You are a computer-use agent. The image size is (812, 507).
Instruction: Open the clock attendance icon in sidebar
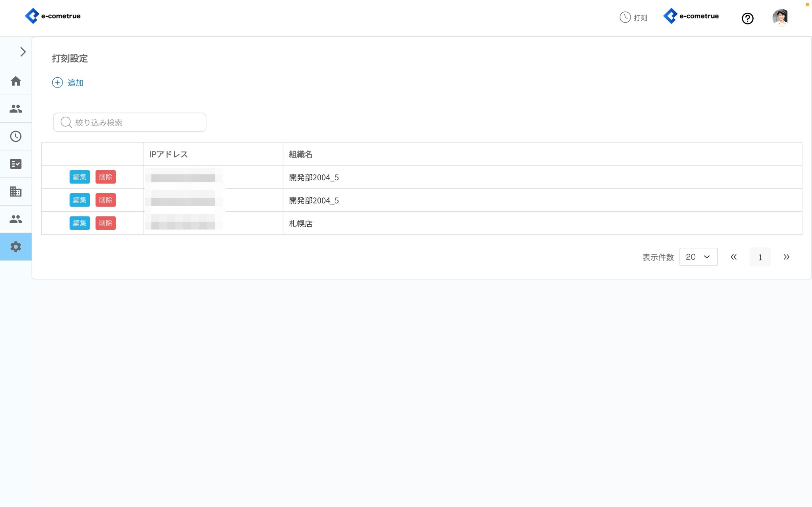click(16, 136)
